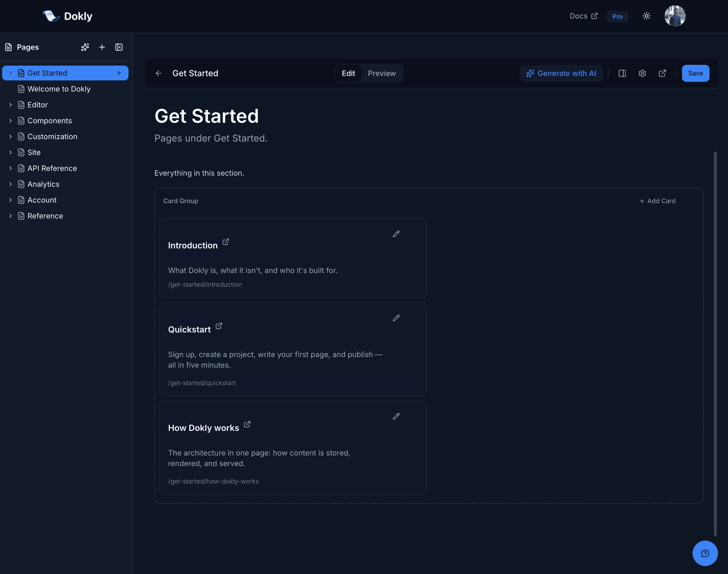Viewport: 728px width, 574px height.
Task: Open the Quickstart card external link icon
Action: [x=219, y=326]
